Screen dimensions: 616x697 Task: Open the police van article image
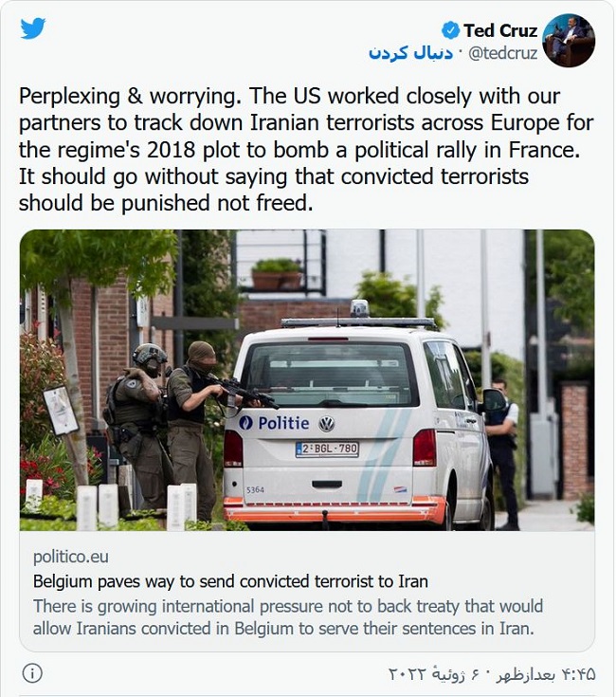click(x=307, y=380)
